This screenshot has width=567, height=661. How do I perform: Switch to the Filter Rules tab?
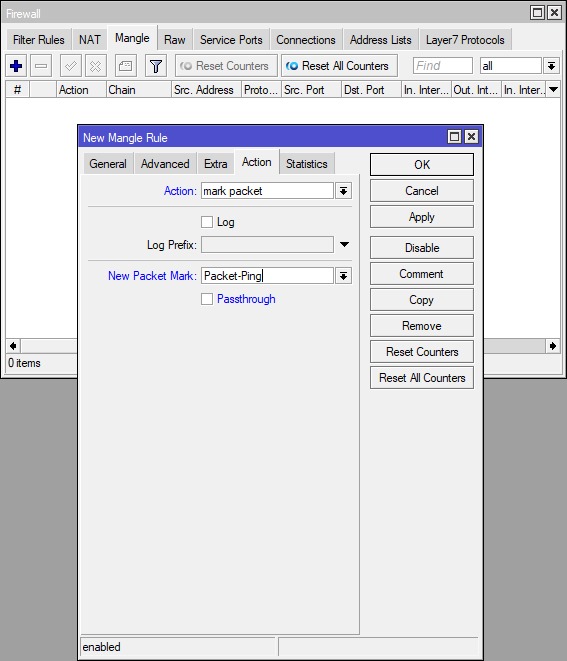[x=39, y=40]
